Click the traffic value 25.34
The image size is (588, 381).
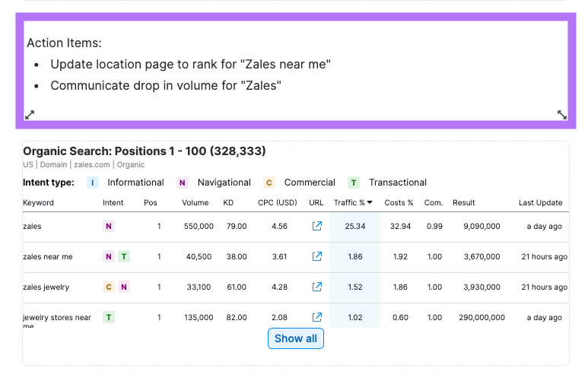pyautogui.click(x=355, y=226)
